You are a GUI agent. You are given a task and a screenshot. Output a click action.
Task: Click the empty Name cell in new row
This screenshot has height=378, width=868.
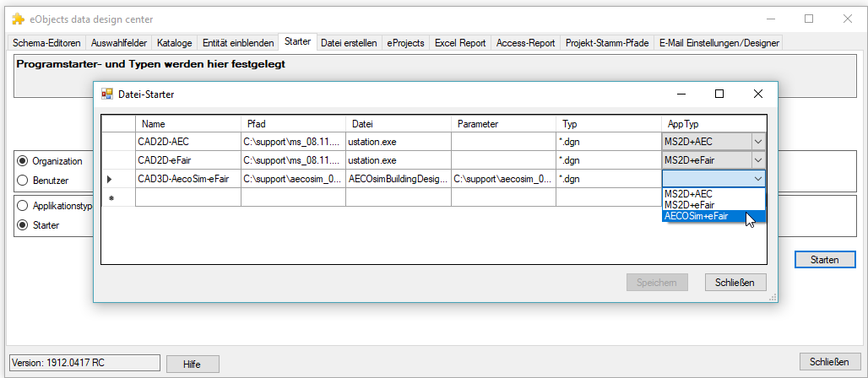click(x=187, y=197)
